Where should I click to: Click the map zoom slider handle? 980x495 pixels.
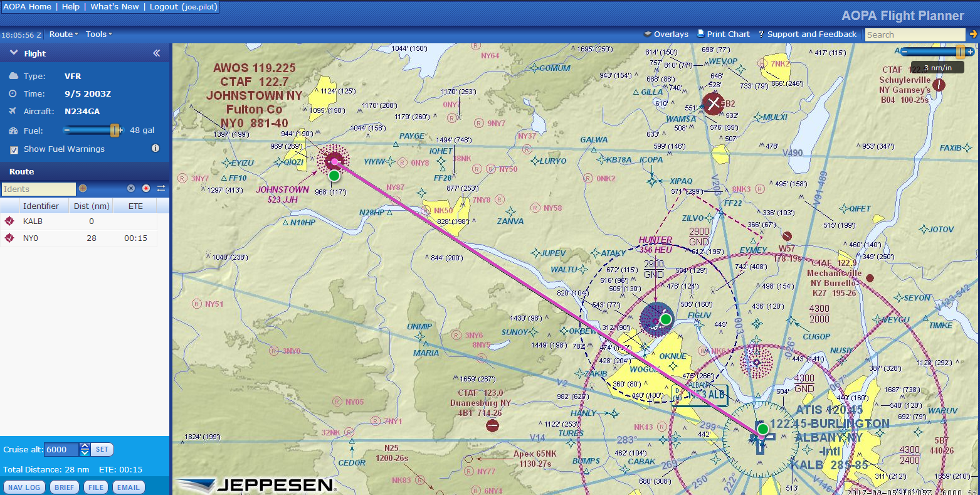tap(960, 51)
